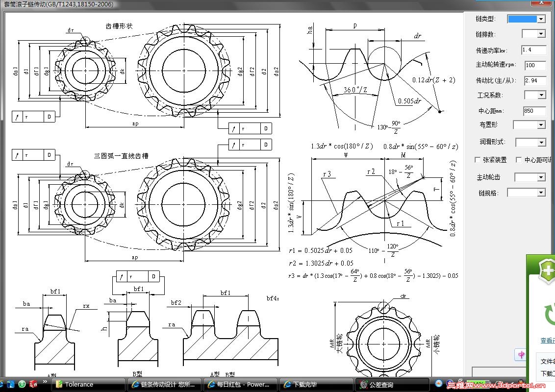Enable the 中心距可调 checkbox
The width and height of the screenshot is (555, 392).
[x=519, y=160]
